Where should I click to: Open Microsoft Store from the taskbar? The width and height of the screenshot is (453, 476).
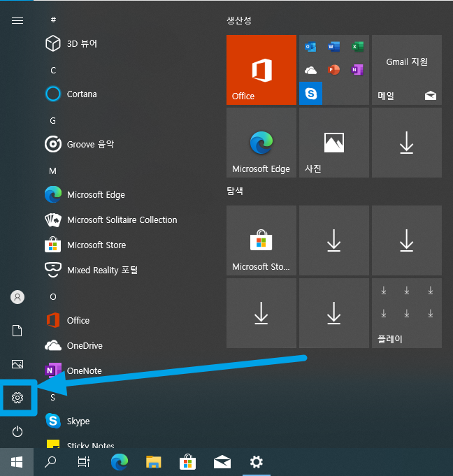187,462
